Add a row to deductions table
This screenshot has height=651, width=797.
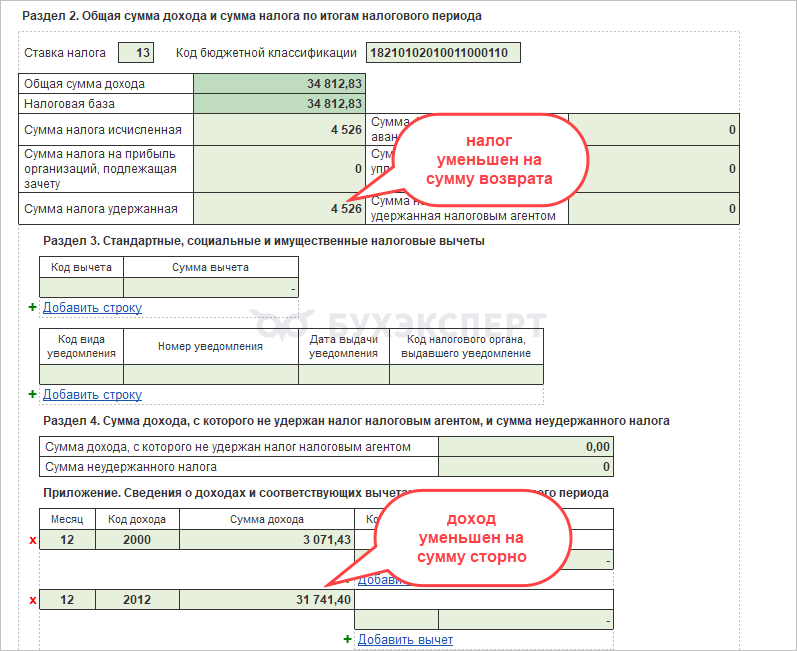92,307
